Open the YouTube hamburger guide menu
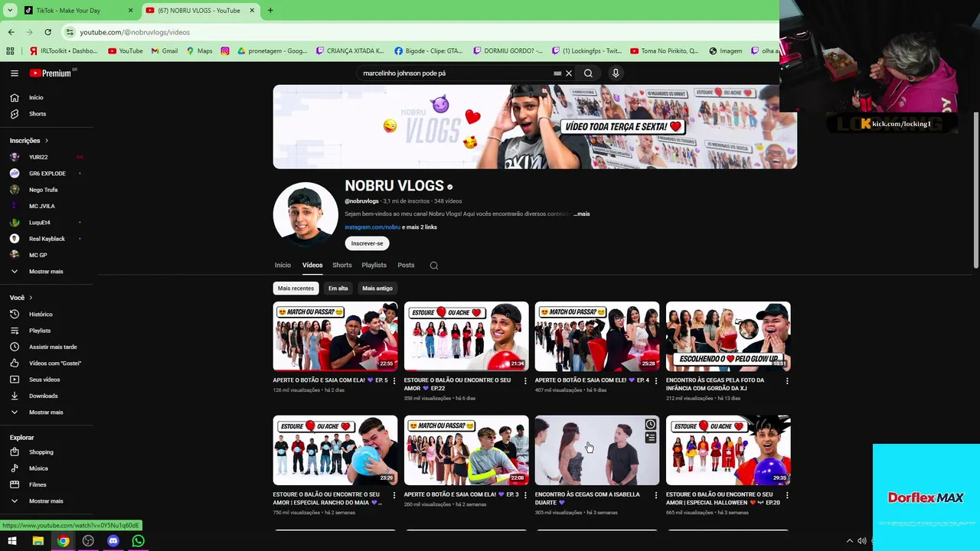The height and width of the screenshot is (551, 980). tap(15, 73)
